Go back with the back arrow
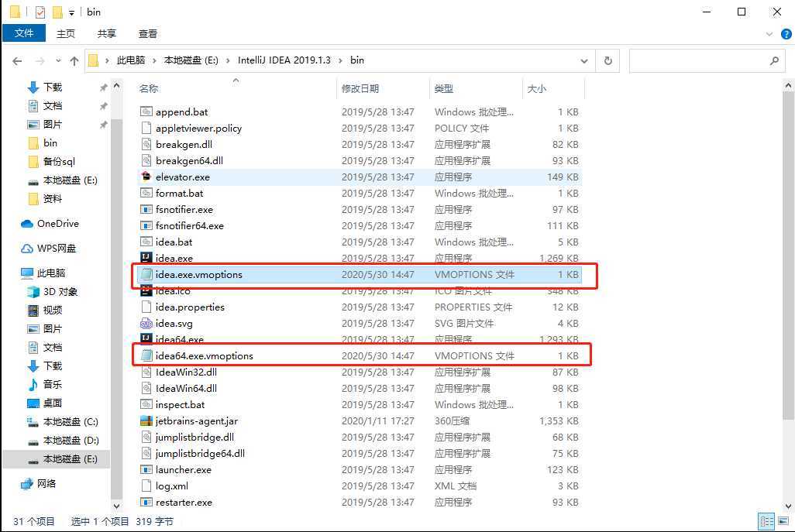The image size is (795, 532). 17,61
